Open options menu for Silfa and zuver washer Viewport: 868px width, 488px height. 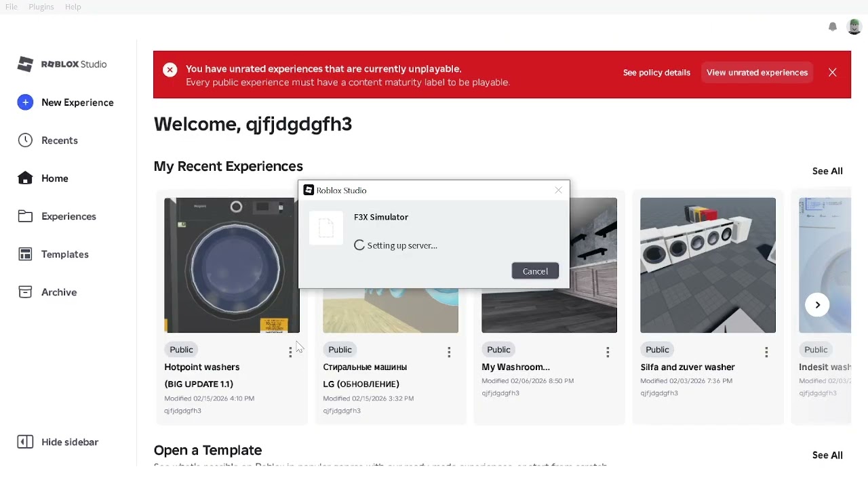766,352
